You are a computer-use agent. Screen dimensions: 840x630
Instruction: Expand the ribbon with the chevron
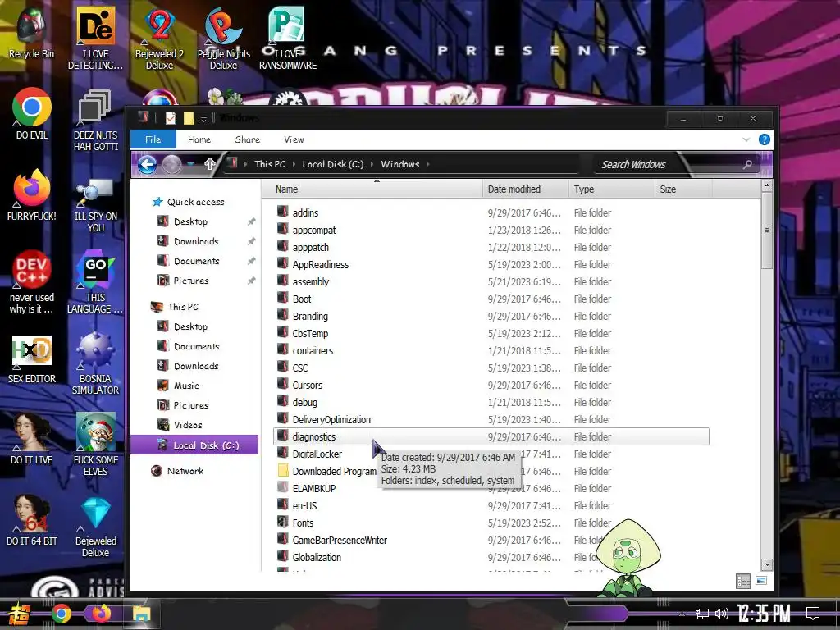(x=746, y=139)
